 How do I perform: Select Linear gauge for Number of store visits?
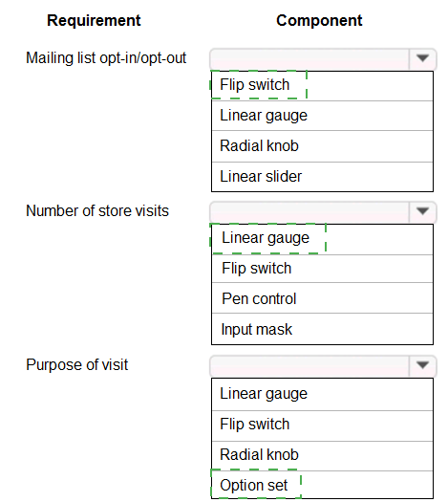(322, 239)
